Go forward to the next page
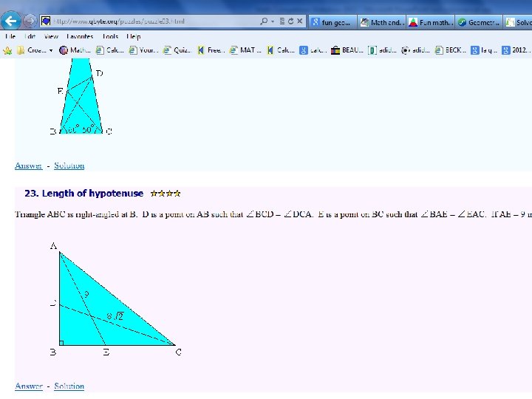Viewport: 532px width, 399px height. [x=30, y=21]
